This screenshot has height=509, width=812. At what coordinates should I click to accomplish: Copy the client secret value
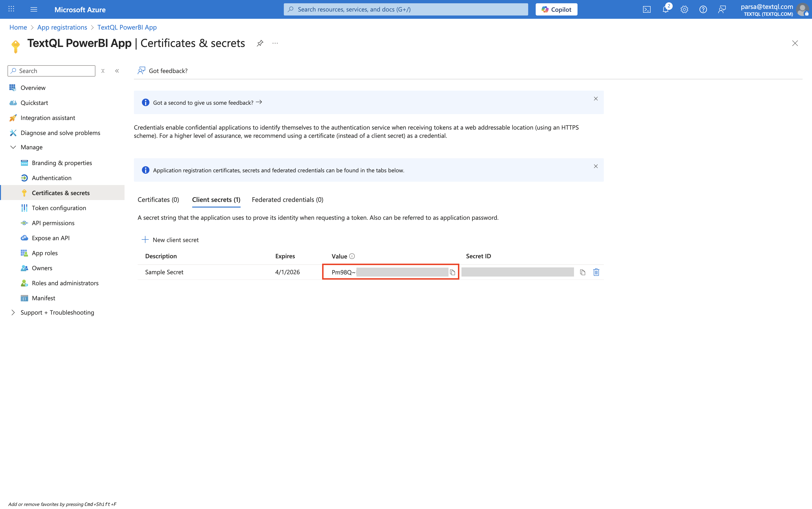[452, 272]
